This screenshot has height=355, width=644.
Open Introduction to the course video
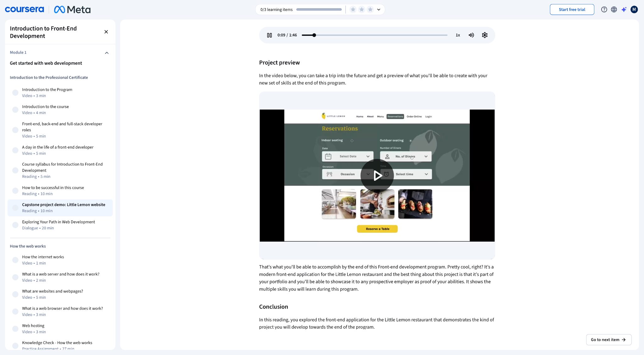(x=60, y=110)
